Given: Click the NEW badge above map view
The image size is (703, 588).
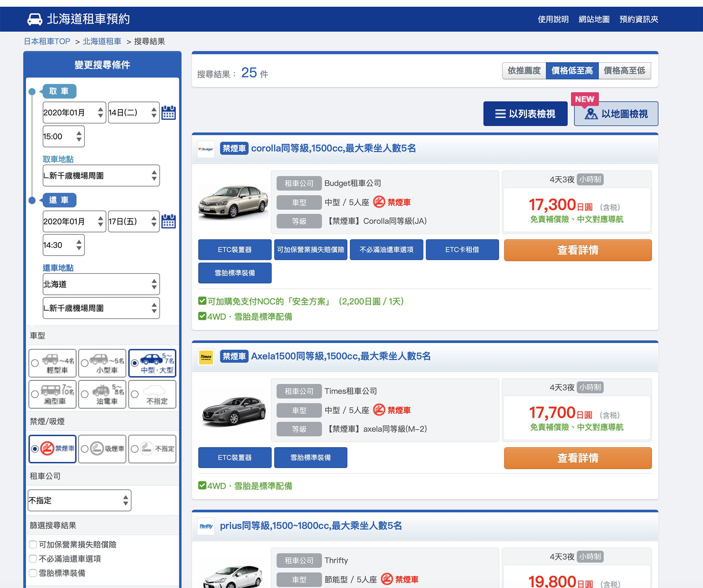Looking at the screenshot, I should point(585,99).
